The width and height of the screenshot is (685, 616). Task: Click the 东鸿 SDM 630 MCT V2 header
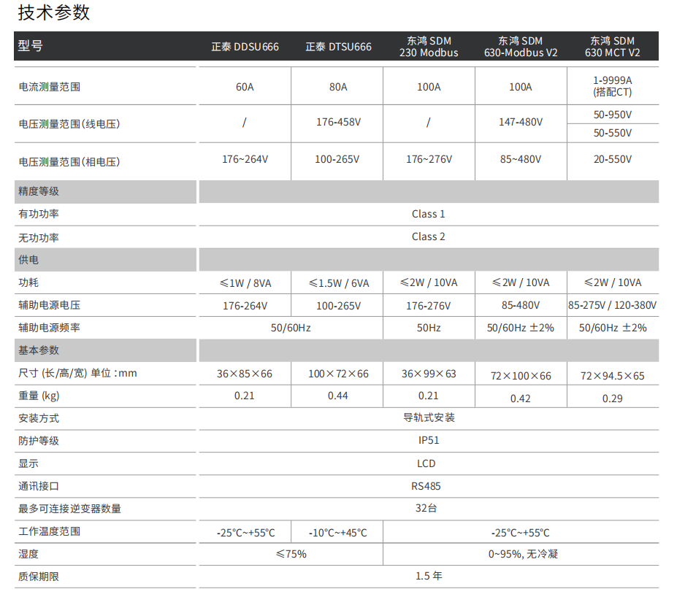(612, 47)
